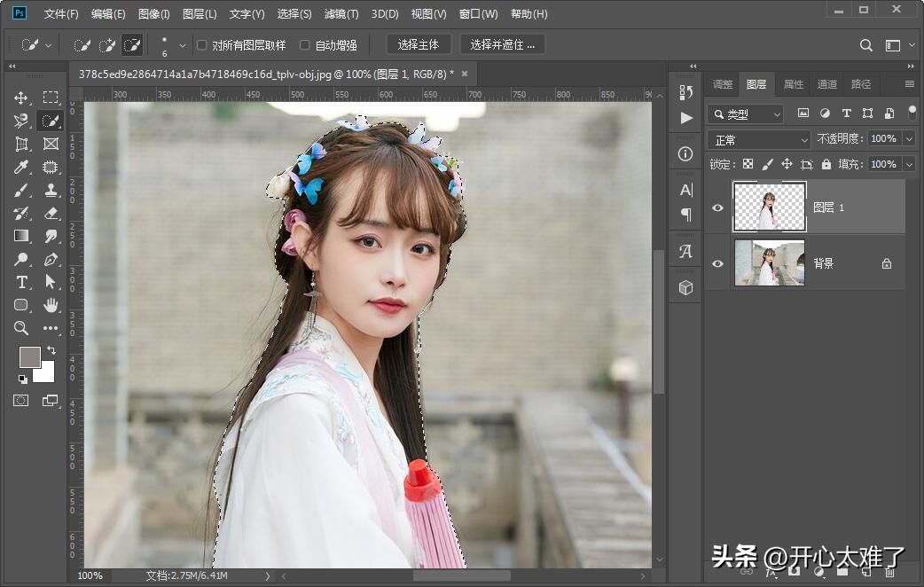The image size is (924, 587).
Task: Select the Horizontal Type tool
Action: tap(21, 282)
